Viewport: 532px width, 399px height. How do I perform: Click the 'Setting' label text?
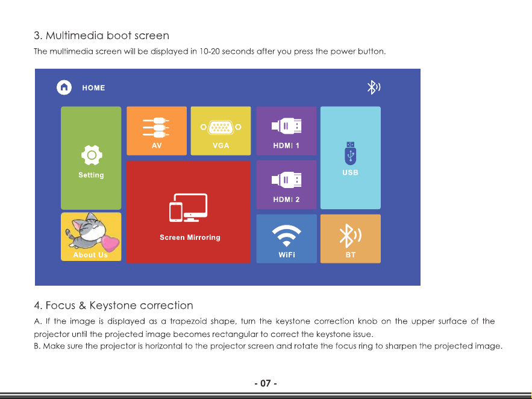[91, 175]
